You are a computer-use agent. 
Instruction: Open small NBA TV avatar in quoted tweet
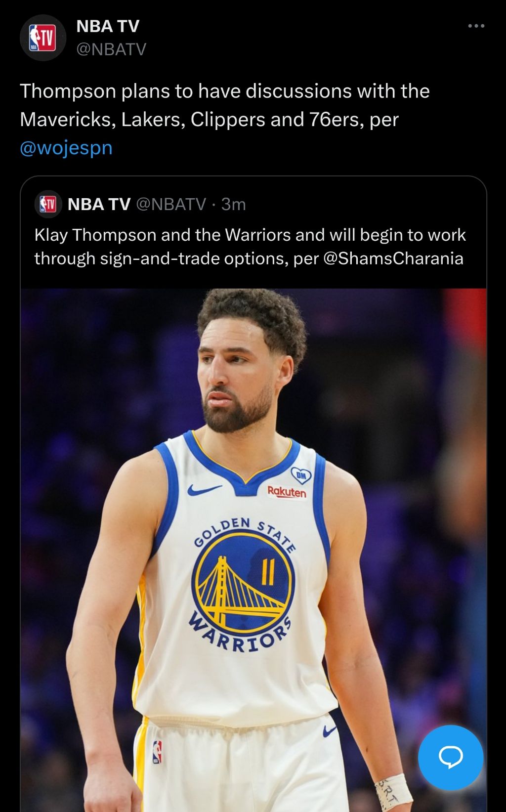coord(48,204)
